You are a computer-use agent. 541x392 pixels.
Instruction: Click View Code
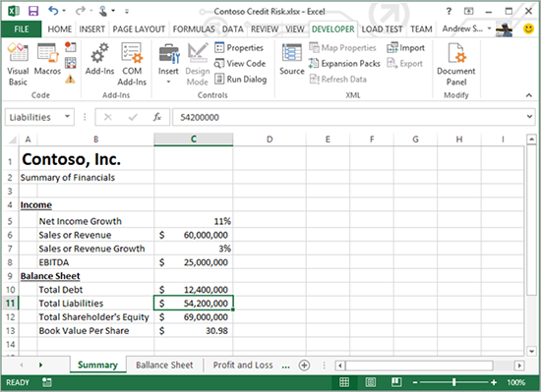[240, 64]
